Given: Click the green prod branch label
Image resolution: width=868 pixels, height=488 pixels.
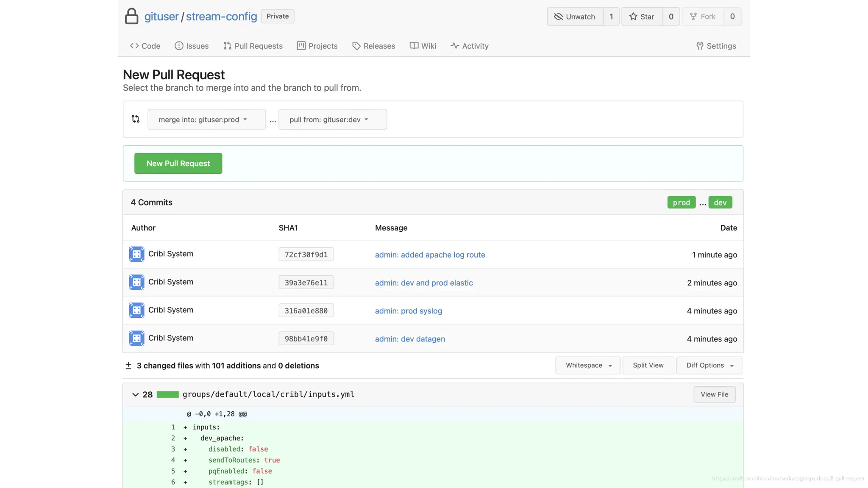Looking at the screenshot, I should click(x=681, y=202).
